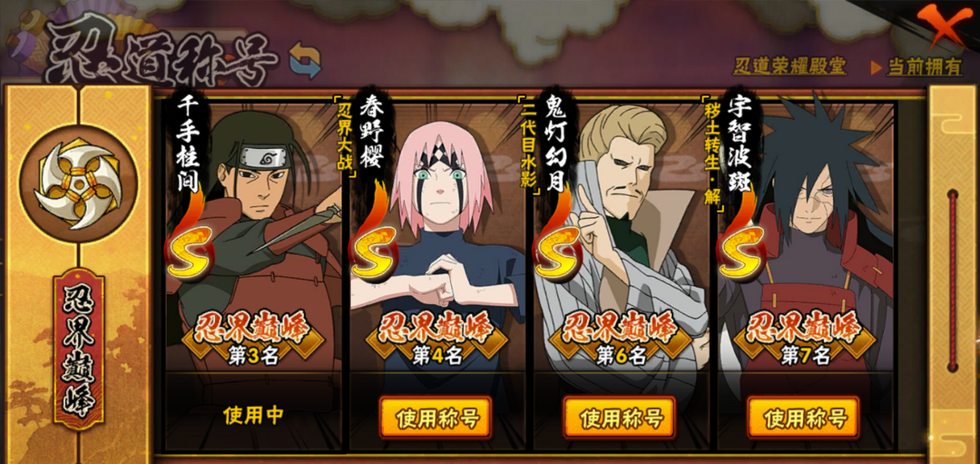Select the S-rank badge on 鬼灯幻月
The width and height of the screenshot is (980, 464).
557,252
